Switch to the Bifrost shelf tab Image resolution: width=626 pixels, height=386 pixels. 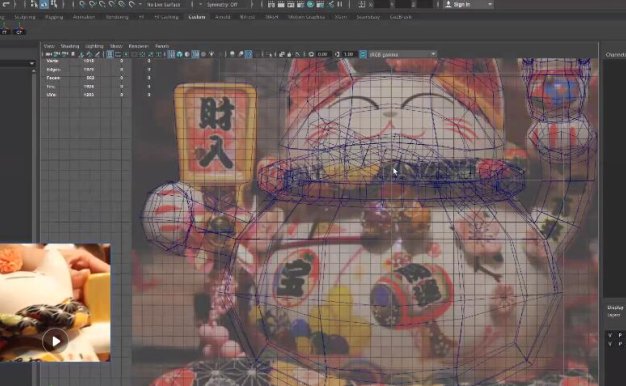(x=247, y=17)
